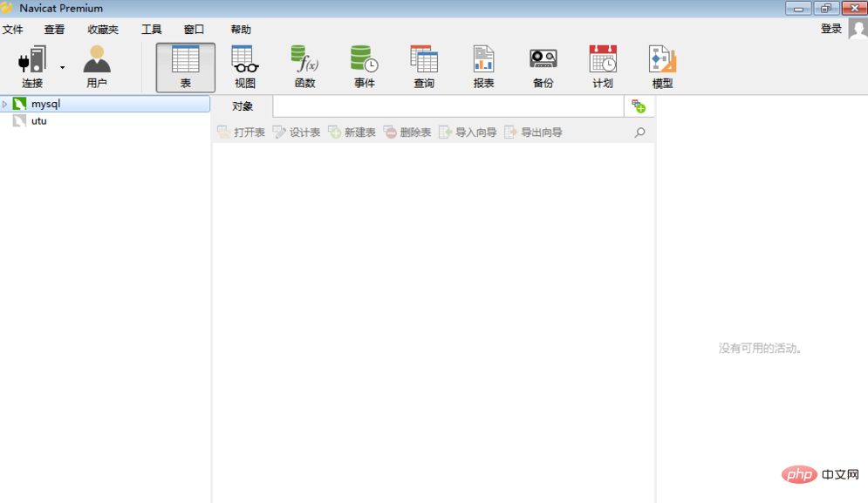Select the mysql connection
Image resolution: width=868 pixels, height=503 pixels.
106,104
